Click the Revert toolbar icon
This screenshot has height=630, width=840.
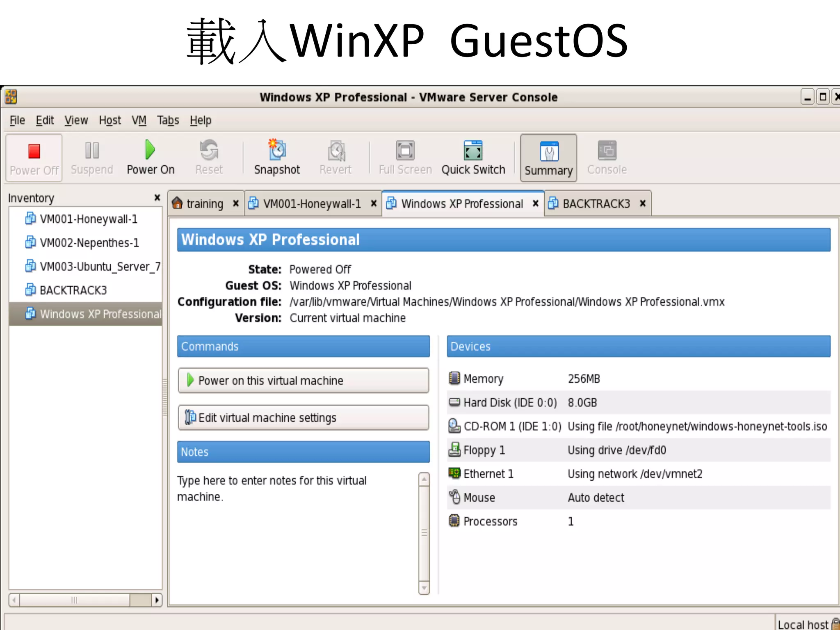tap(336, 151)
